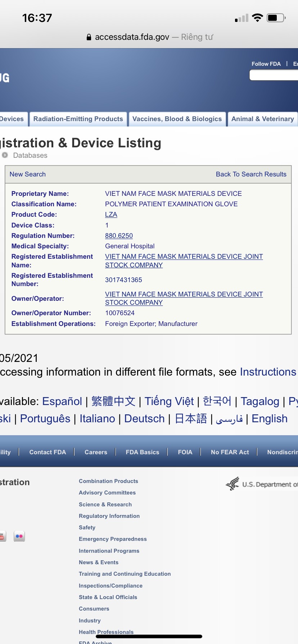
Task: Open product code LZA link
Action: point(111,215)
